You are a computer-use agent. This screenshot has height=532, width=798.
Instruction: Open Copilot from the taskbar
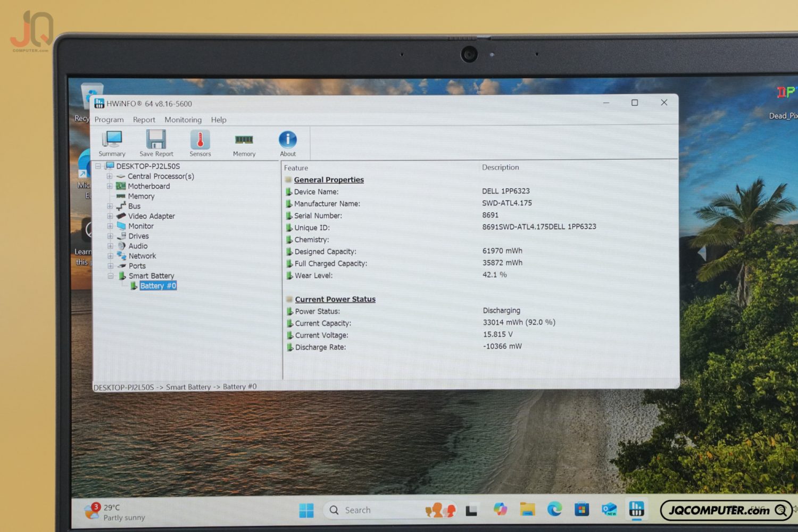tap(500, 510)
